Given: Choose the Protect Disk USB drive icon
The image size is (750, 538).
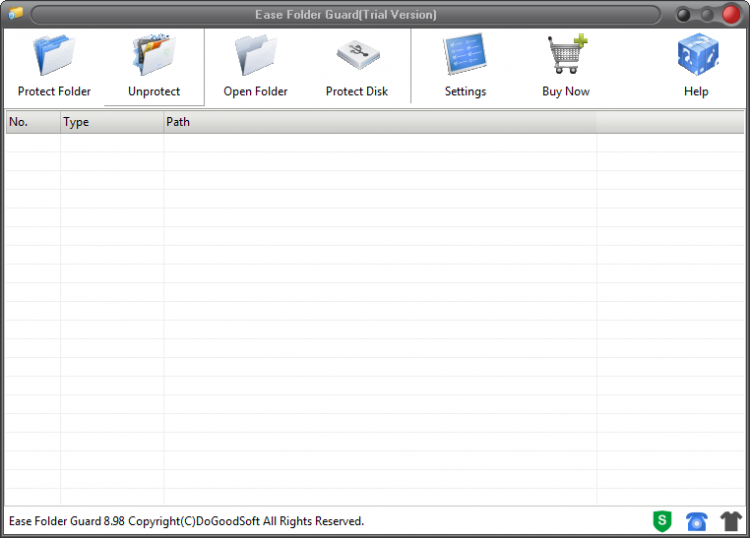Looking at the screenshot, I should click(x=357, y=55).
